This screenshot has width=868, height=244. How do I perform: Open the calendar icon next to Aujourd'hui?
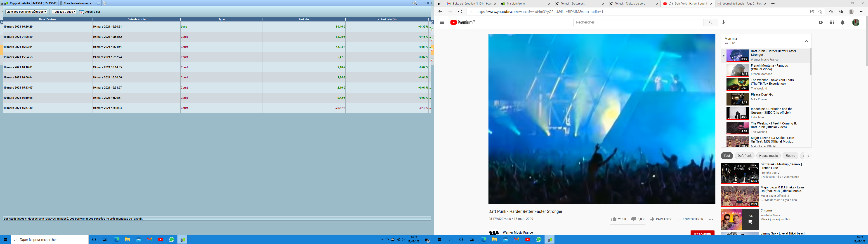pyautogui.click(x=82, y=12)
